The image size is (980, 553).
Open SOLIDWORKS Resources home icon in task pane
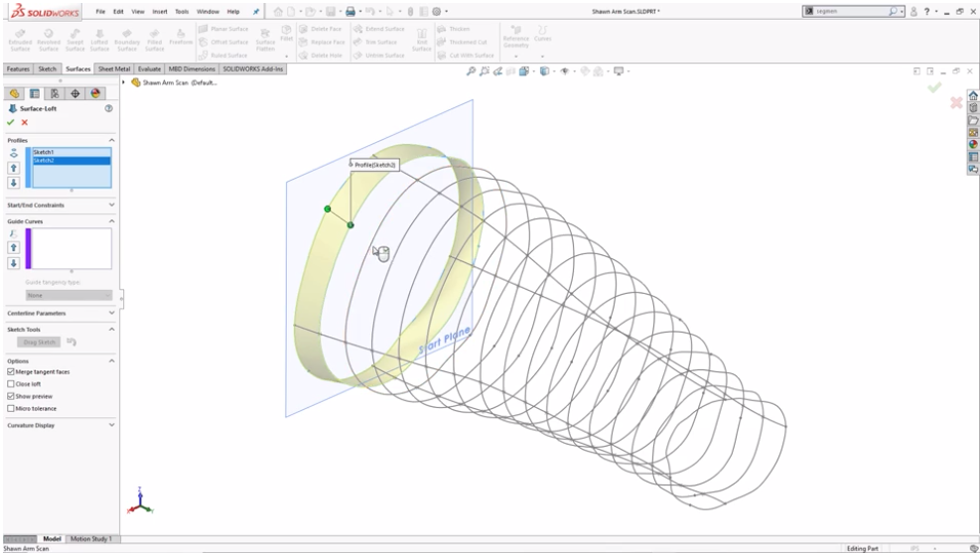pos(973,95)
